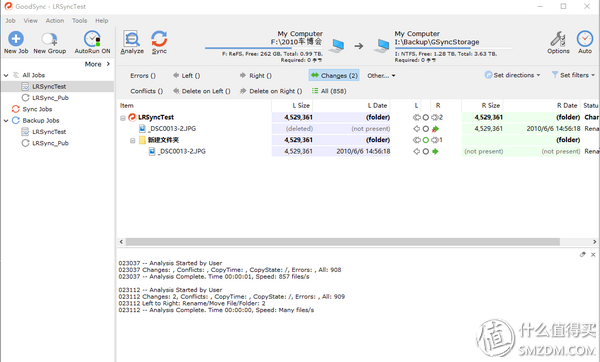Select _DSC0013-2.JPG inside 新建文件夹

coord(182,152)
